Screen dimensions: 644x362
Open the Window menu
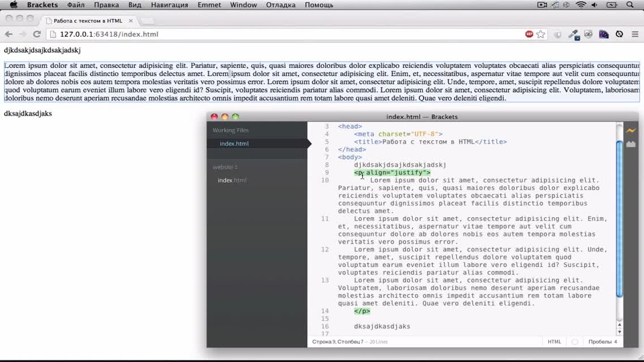tap(243, 5)
